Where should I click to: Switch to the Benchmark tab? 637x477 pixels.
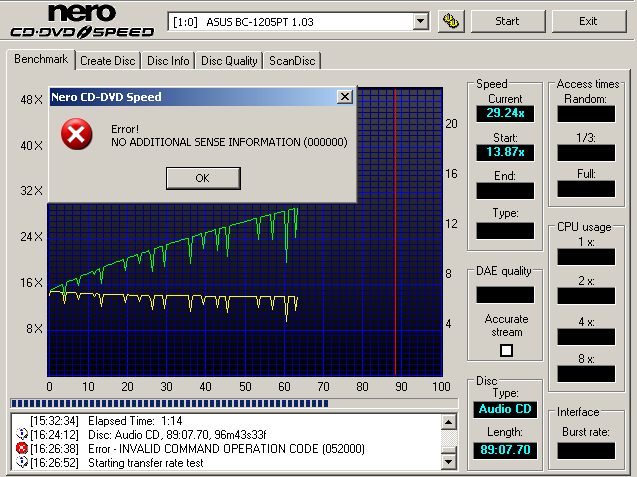tap(41, 59)
